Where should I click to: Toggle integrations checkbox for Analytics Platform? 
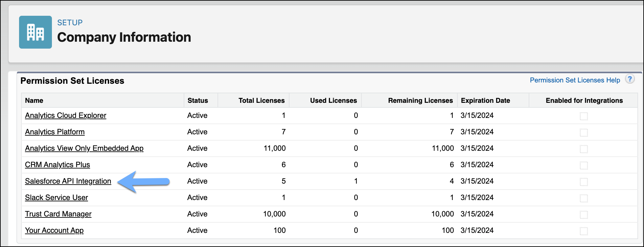point(584,132)
